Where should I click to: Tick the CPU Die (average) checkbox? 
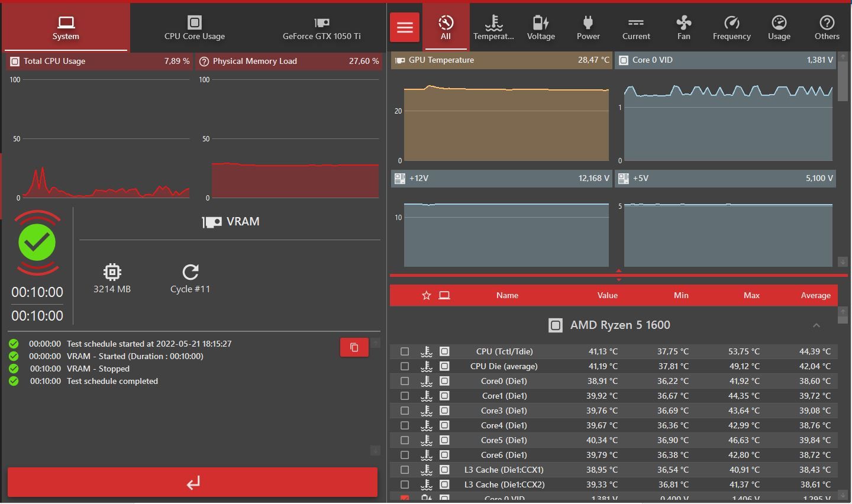405,366
